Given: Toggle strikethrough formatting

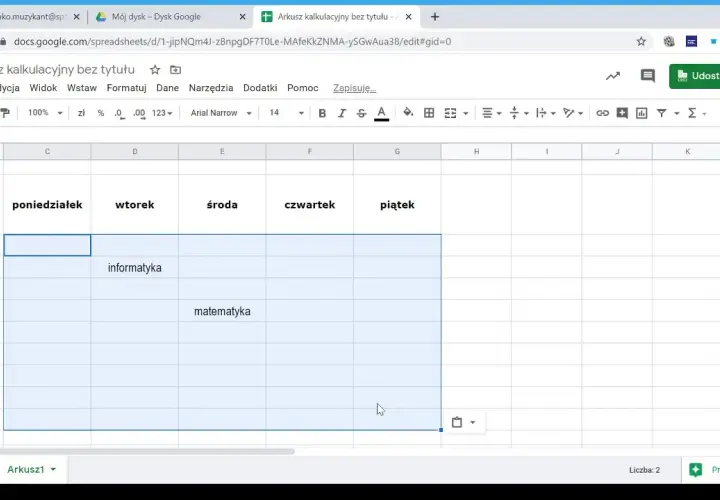Looking at the screenshot, I should coord(361,113).
